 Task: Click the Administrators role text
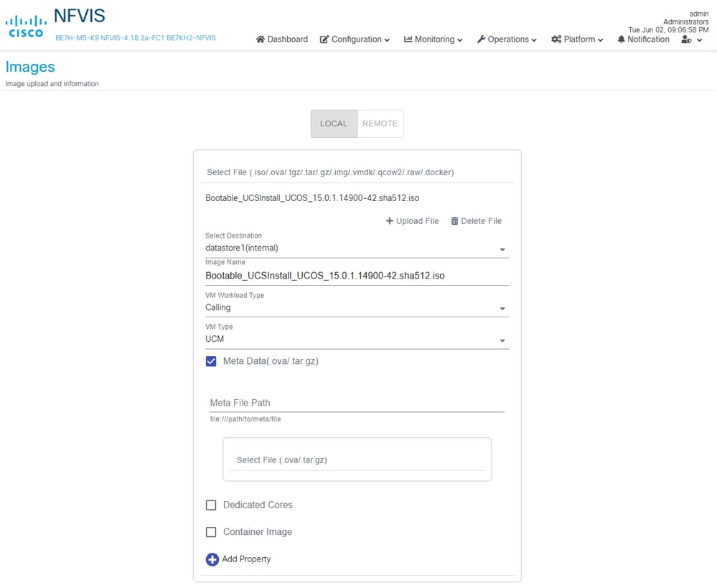click(x=686, y=22)
